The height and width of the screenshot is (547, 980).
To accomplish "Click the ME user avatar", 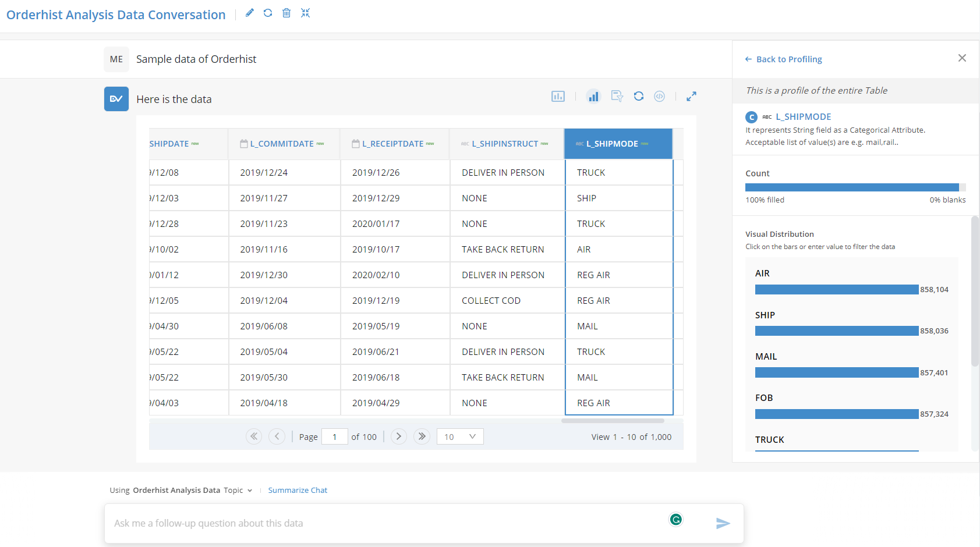I will [116, 59].
